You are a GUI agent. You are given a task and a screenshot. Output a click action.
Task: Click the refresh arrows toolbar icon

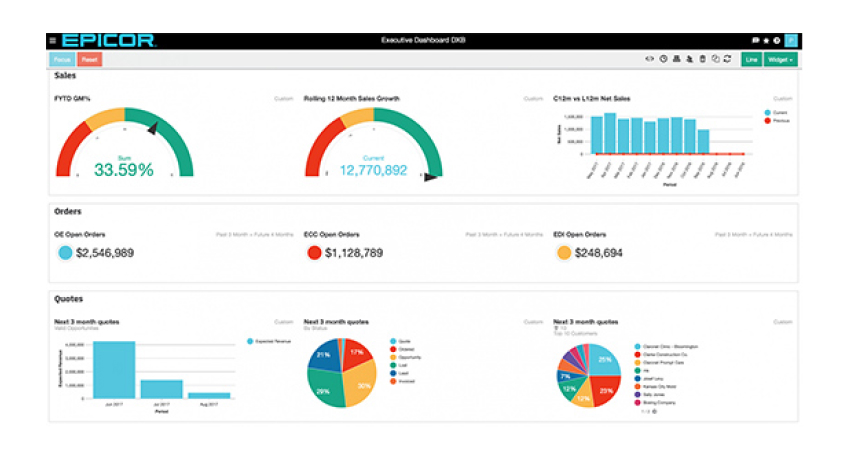(727, 60)
